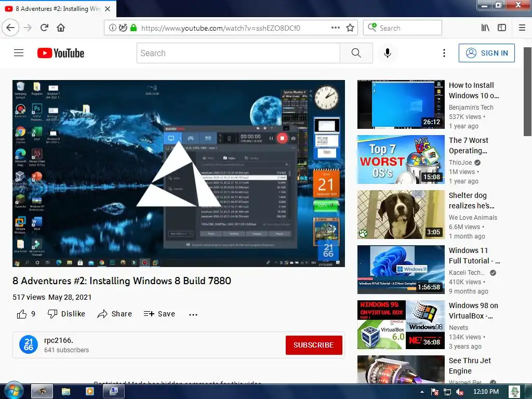Screen dimensions: 532x399
Task: Open Windows 11 Full Tutorial title
Action: (x=474, y=256)
